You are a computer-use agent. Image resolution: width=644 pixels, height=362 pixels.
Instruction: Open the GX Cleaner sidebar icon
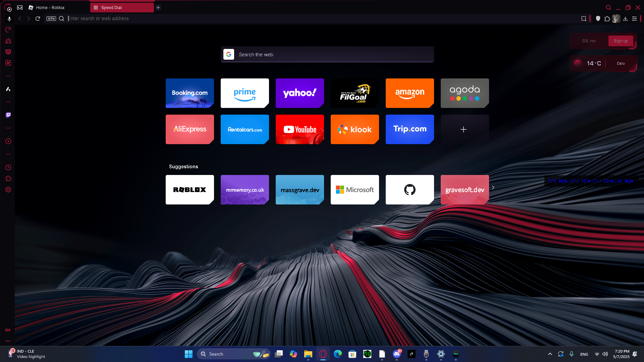8,41
